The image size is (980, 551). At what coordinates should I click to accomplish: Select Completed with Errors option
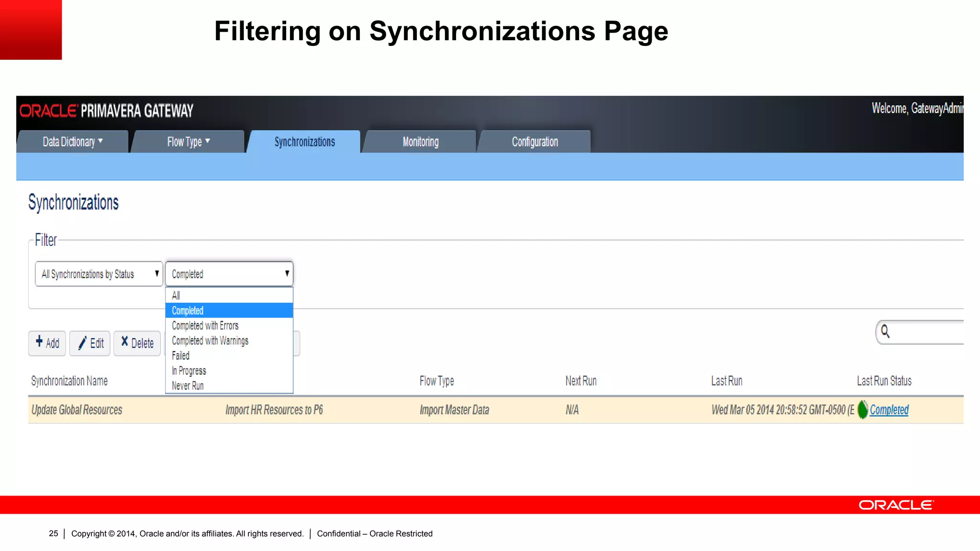[229, 326]
